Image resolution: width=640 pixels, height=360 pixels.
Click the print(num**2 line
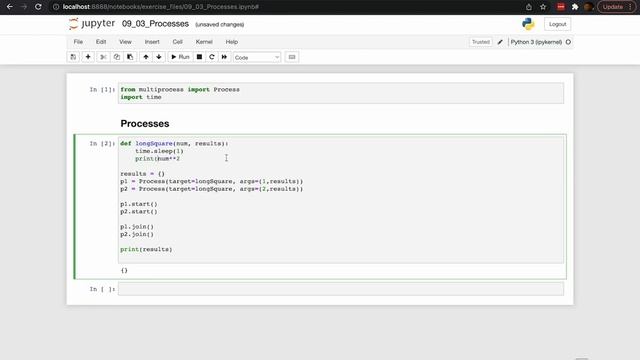158,159
